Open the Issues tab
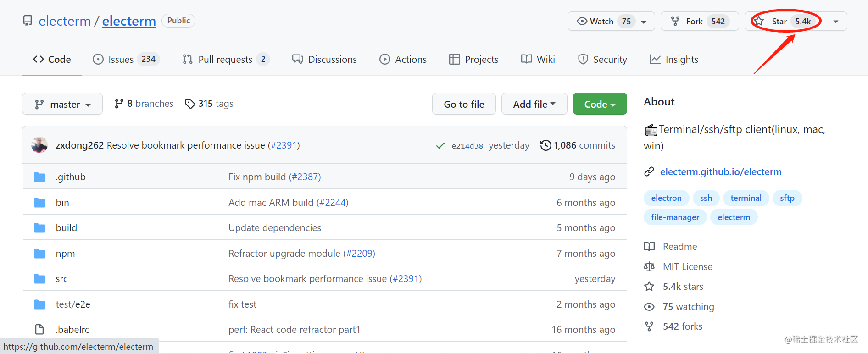The height and width of the screenshot is (354, 868). pos(126,60)
